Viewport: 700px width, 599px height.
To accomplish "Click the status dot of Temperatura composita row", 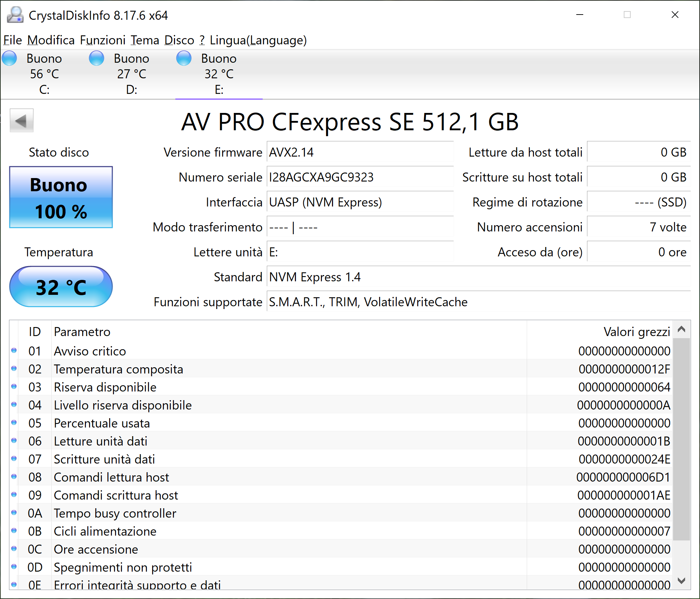I will (14, 368).
